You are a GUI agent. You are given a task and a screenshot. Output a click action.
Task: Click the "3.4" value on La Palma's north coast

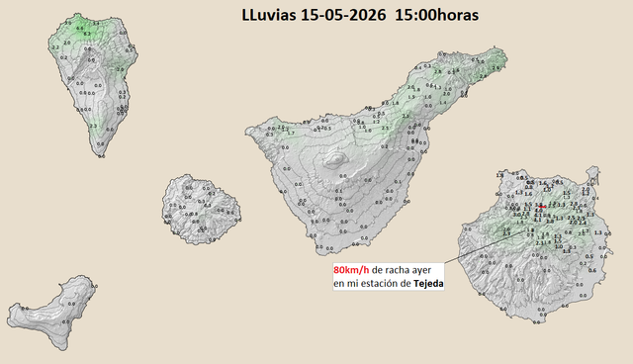point(96,24)
